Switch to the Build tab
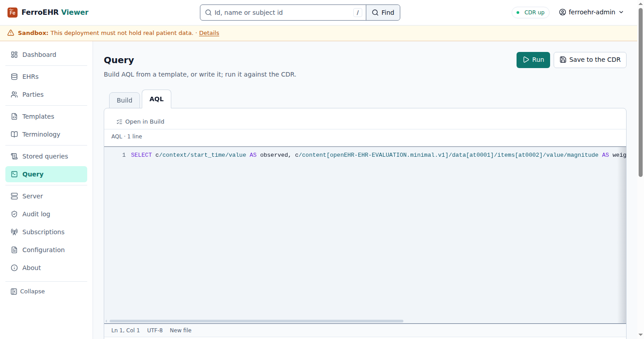 click(124, 100)
